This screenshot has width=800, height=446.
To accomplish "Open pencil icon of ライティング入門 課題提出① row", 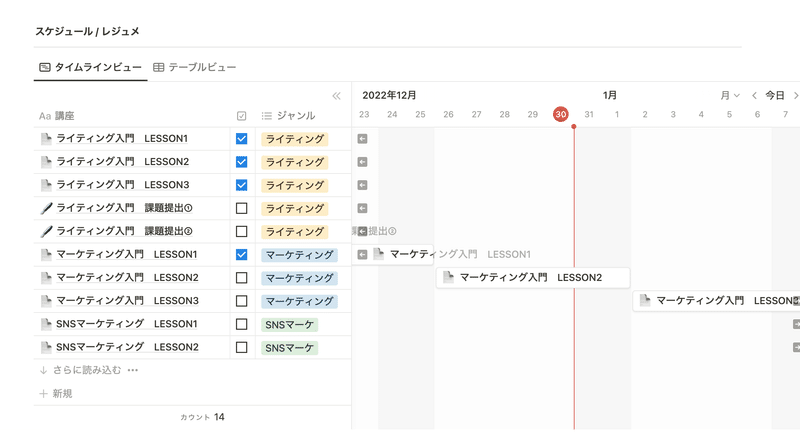I will (x=46, y=208).
